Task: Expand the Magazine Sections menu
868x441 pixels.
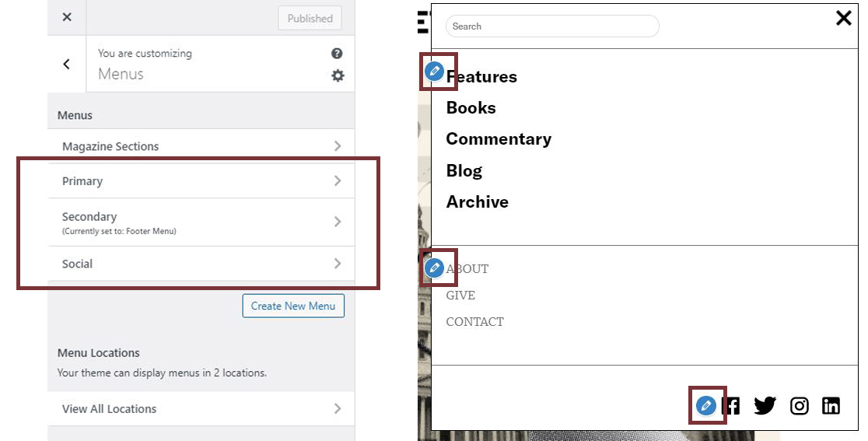Action: (201, 146)
